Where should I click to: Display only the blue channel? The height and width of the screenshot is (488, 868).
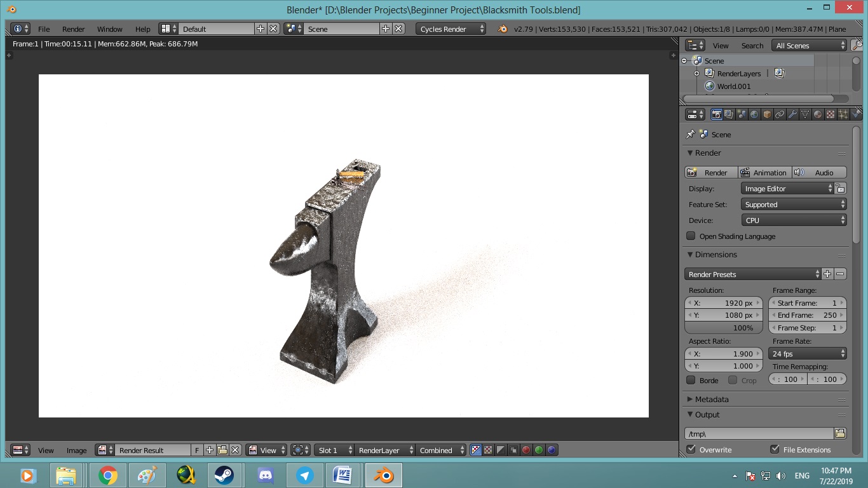552,450
